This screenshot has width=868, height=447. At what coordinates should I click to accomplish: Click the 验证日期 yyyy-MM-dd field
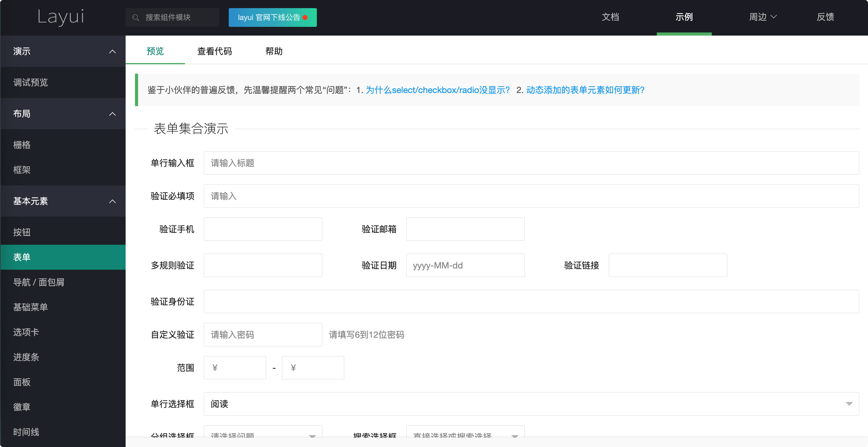point(465,265)
